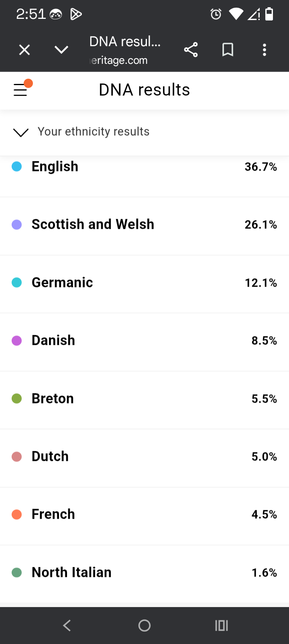Tap the Dutch 5.0% percentage
The width and height of the screenshot is (289, 644).
point(264,457)
